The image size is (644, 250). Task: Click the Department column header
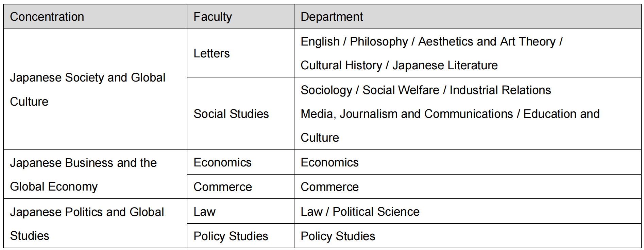click(x=332, y=17)
